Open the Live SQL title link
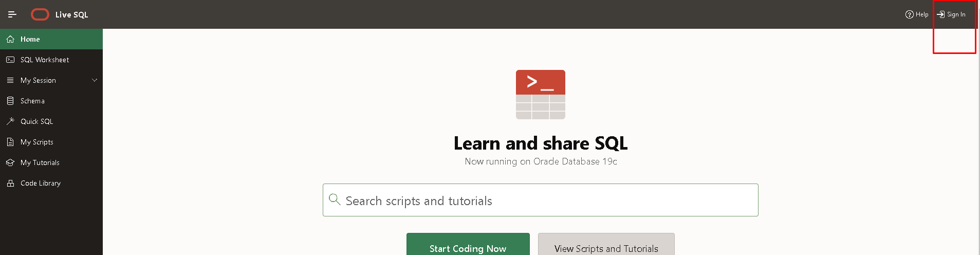 pyautogui.click(x=71, y=14)
